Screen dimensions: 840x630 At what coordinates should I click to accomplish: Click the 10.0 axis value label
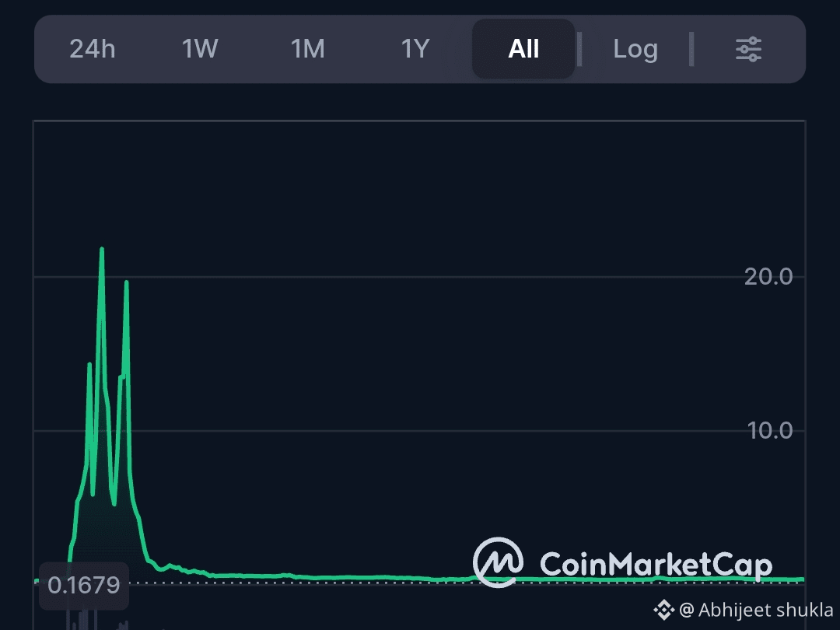(x=769, y=431)
